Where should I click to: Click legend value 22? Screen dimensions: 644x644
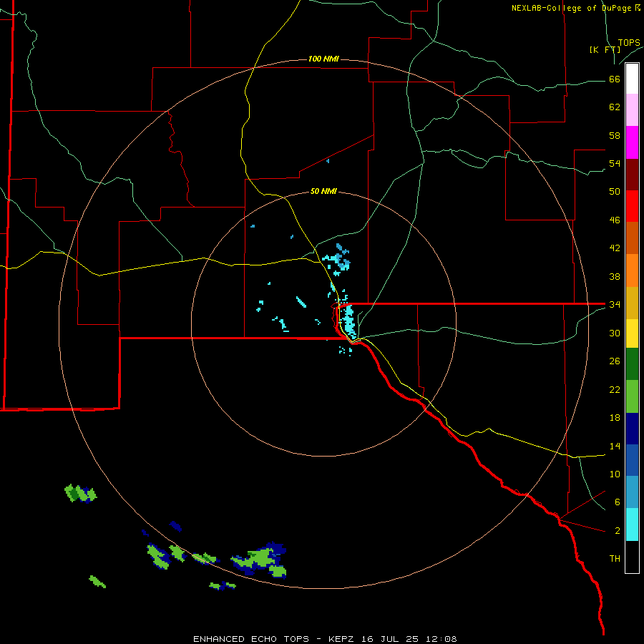click(x=615, y=389)
